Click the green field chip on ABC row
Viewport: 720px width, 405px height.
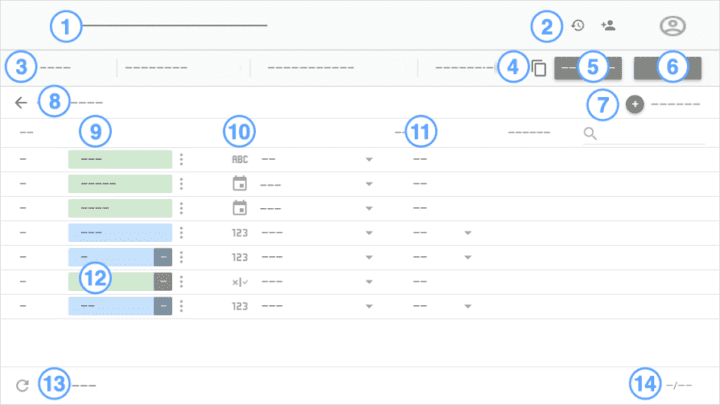point(120,159)
